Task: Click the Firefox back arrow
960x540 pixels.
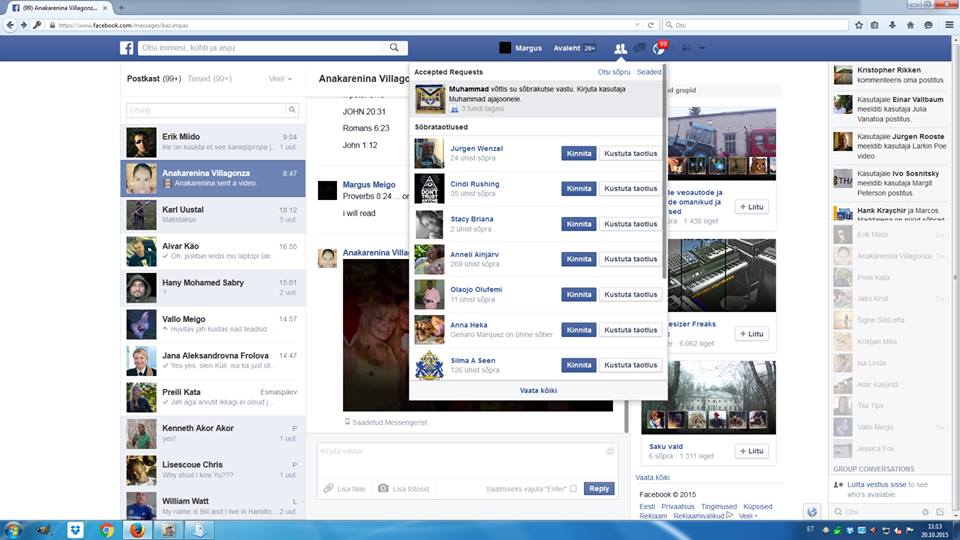Action: pyautogui.click(x=10, y=25)
